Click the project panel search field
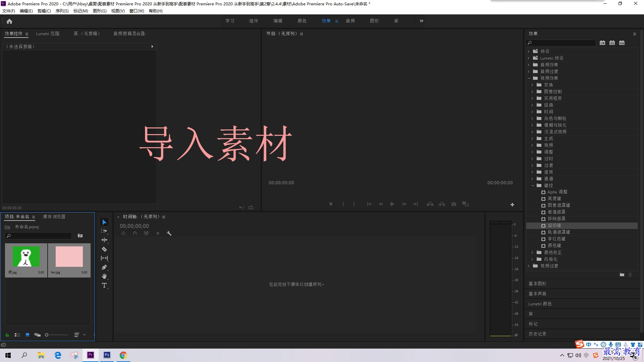The image size is (644, 362). point(39,236)
